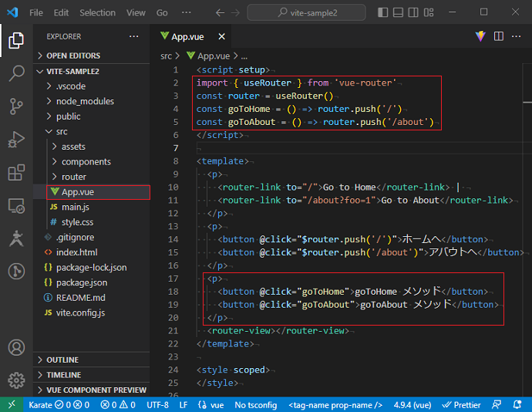Expand the public folder
The height and width of the screenshot is (412, 532).
click(92, 117)
